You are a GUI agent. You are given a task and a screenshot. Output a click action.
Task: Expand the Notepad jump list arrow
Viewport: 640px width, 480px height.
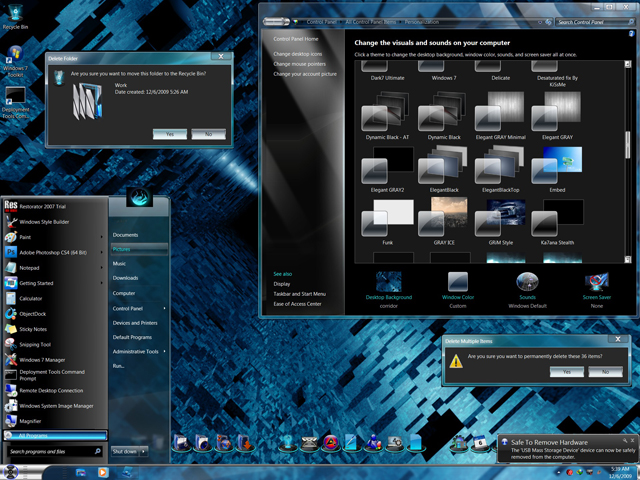coord(101,268)
